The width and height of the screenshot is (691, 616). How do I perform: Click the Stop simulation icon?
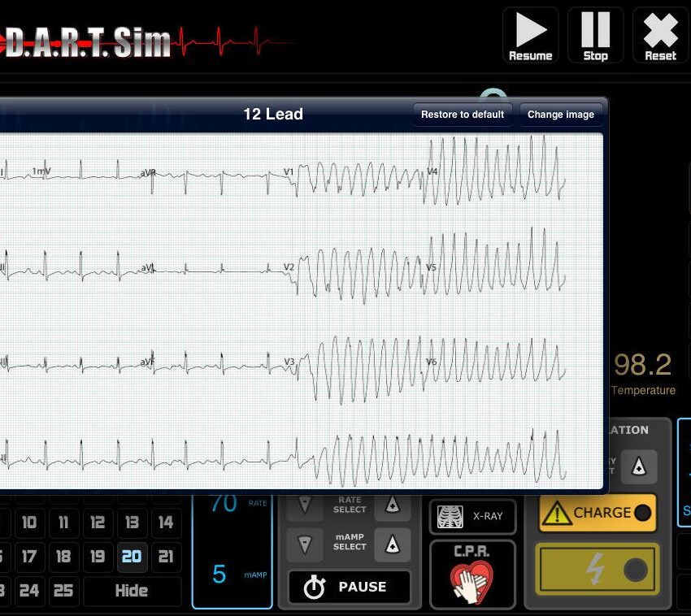[x=595, y=35]
